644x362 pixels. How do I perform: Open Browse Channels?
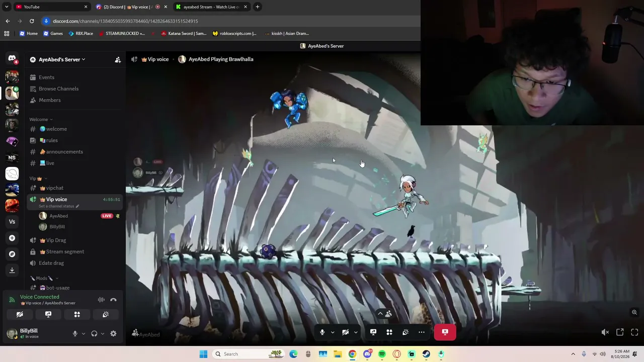pyautogui.click(x=75, y=89)
